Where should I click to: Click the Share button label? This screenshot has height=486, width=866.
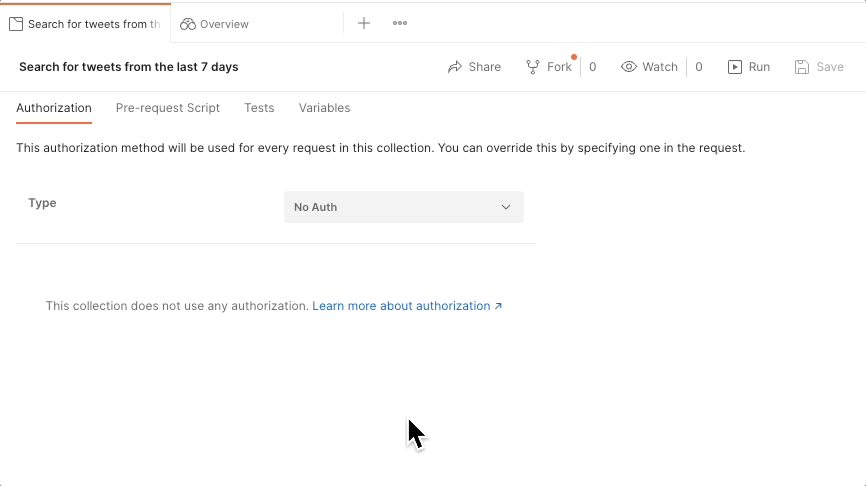[484, 67]
